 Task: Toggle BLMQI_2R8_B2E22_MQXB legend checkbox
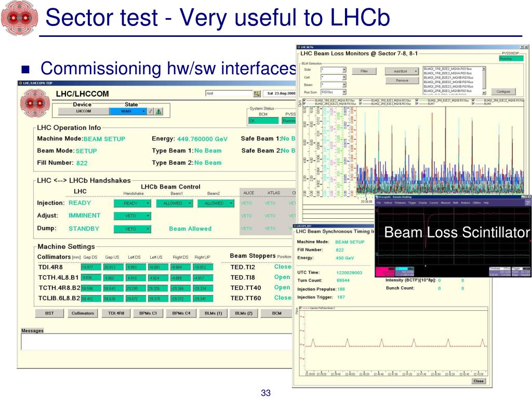(x=473, y=100)
